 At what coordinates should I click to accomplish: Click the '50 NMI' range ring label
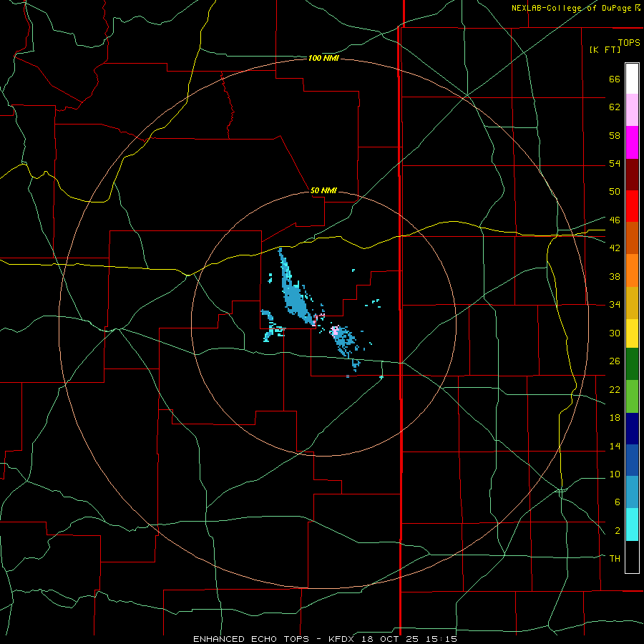[323, 190]
